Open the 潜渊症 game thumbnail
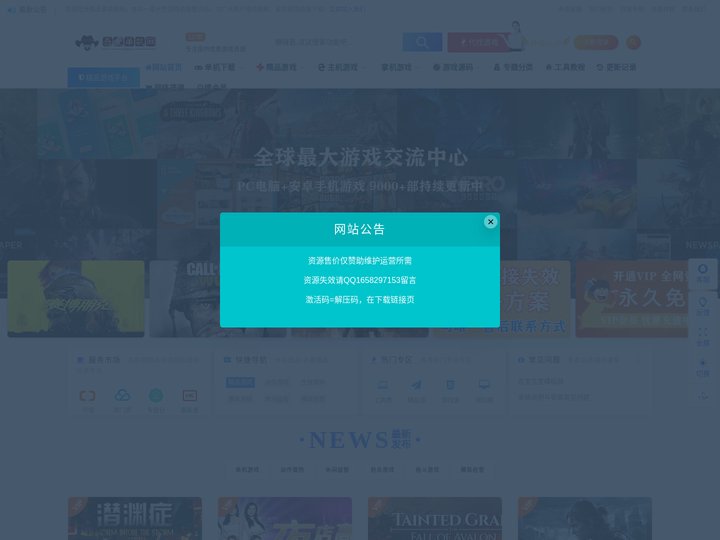 (x=135, y=518)
